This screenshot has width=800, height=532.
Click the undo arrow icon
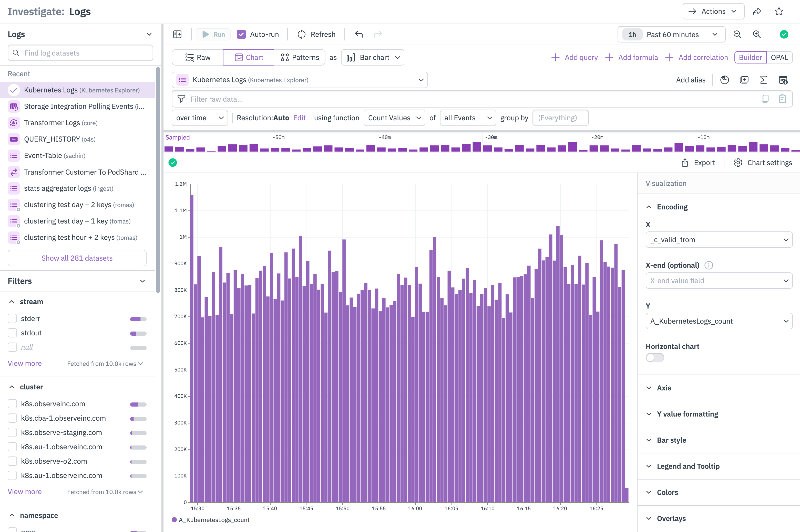(x=358, y=34)
